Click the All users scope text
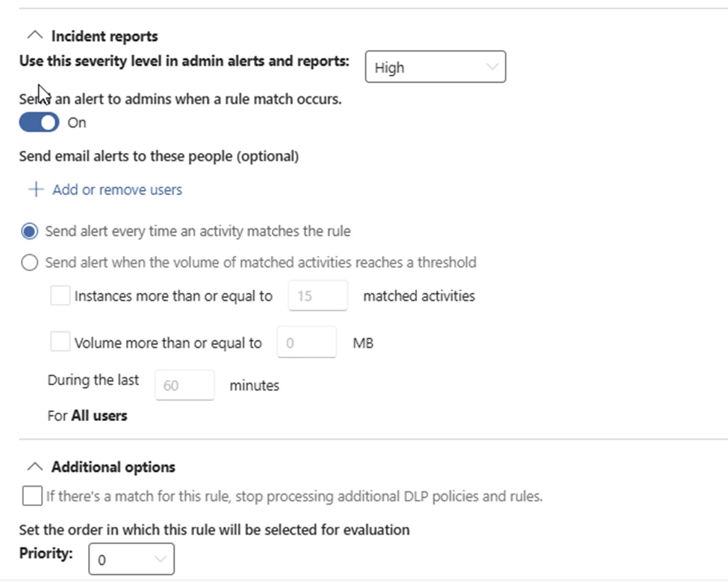 (99, 416)
